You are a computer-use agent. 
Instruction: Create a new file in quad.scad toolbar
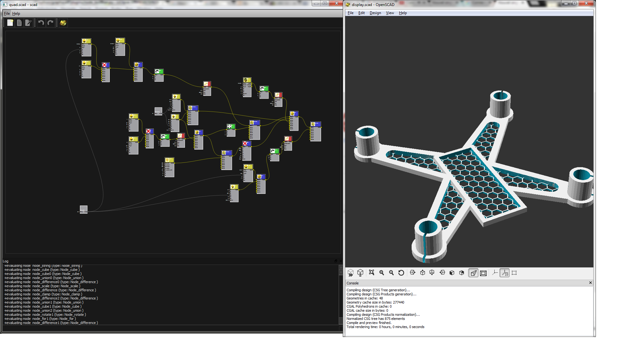click(x=10, y=23)
